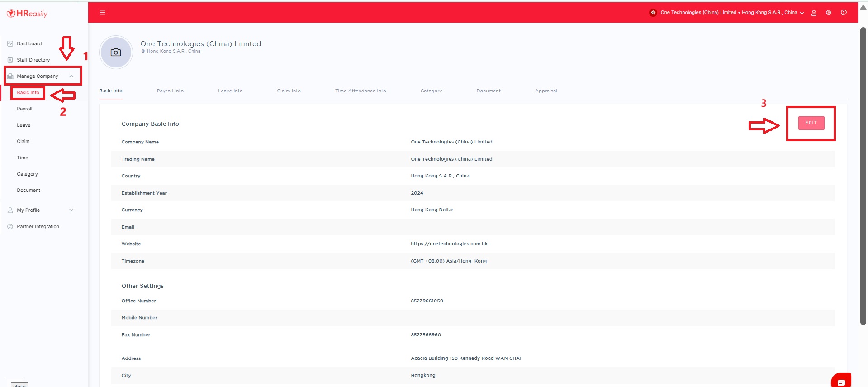Select Basic Info in sidebar submenu
The width and height of the screenshot is (868, 387).
pyautogui.click(x=28, y=92)
